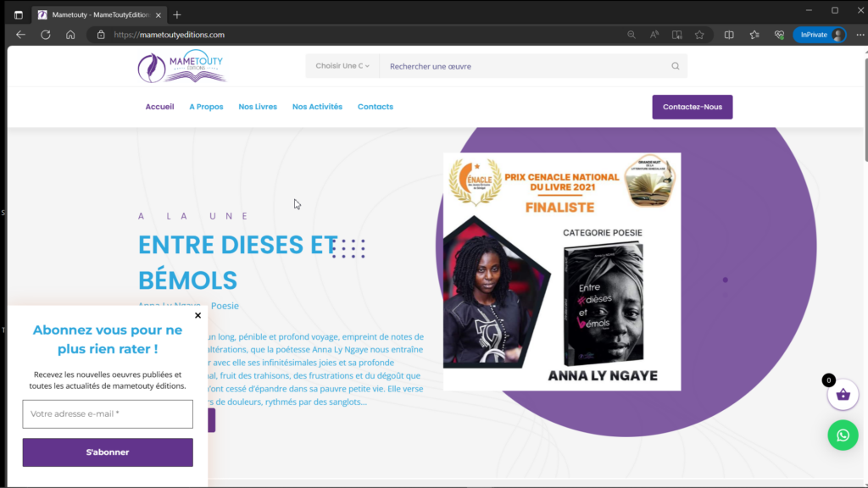Add this page to favorites

point(699,34)
